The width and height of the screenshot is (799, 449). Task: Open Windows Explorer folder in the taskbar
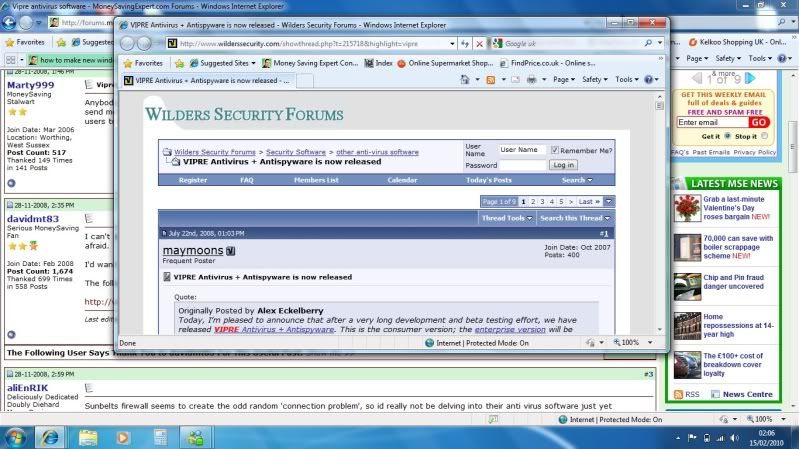point(88,438)
